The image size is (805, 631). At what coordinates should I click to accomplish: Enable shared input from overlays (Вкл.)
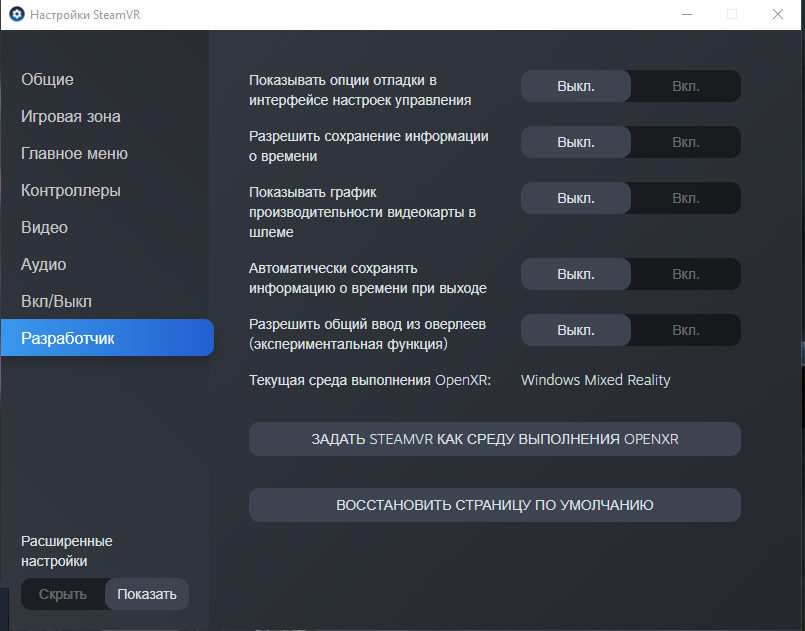click(686, 330)
